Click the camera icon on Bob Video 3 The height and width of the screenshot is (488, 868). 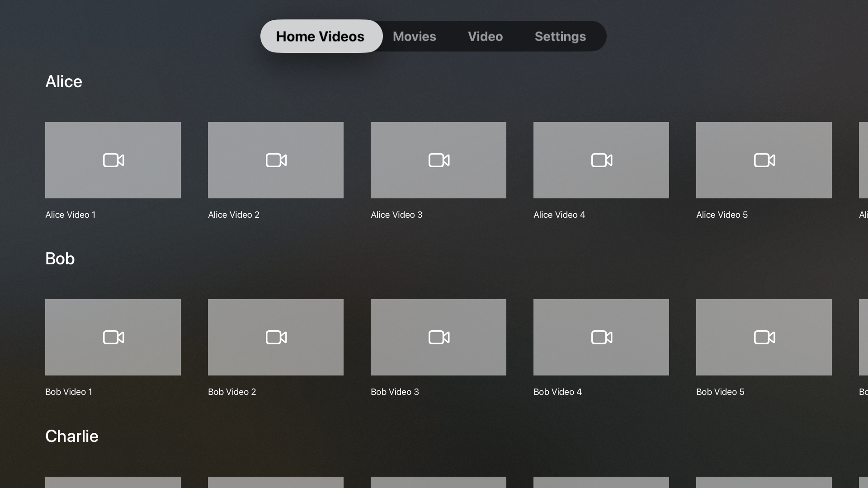pos(438,337)
